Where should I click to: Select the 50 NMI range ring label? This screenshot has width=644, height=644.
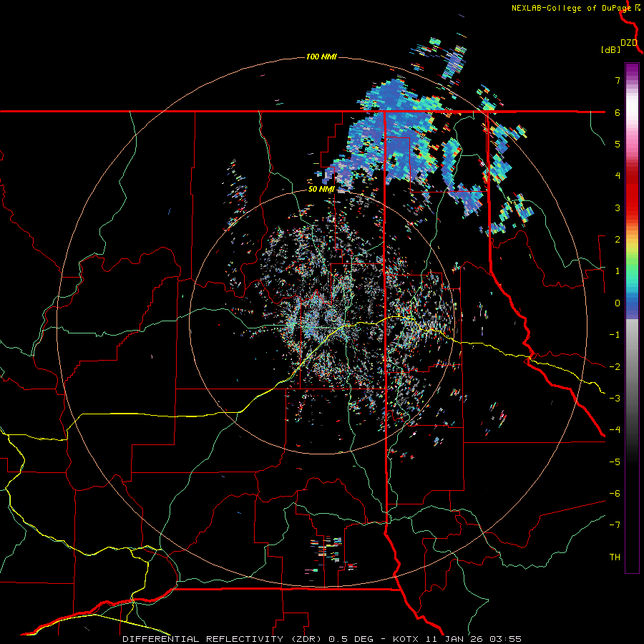pos(321,189)
